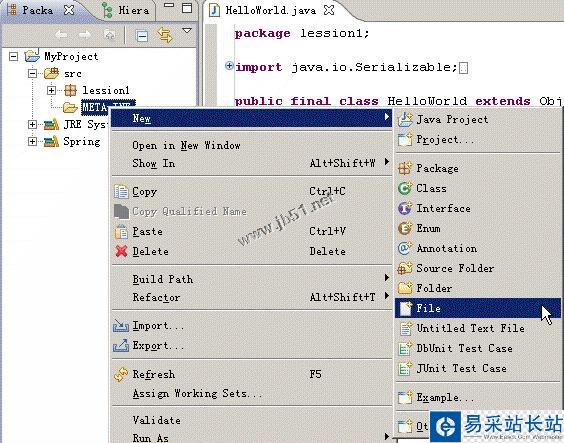Choose Export... from context menu
The height and width of the screenshot is (443, 564).
click(x=251, y=346)
